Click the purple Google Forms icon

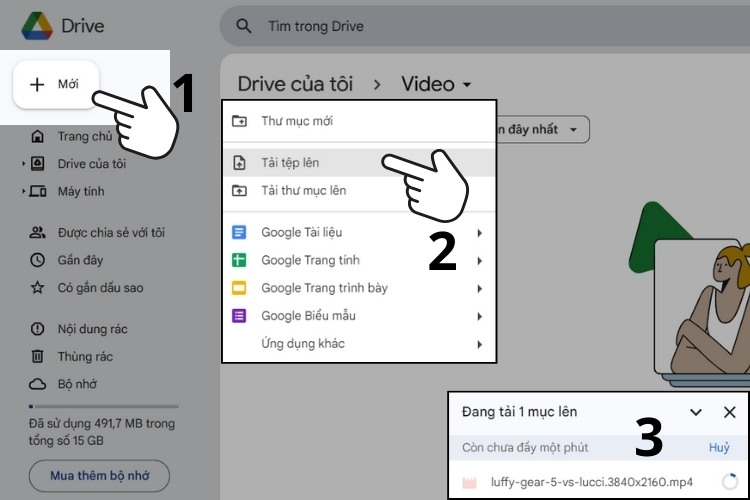point(239,316)
